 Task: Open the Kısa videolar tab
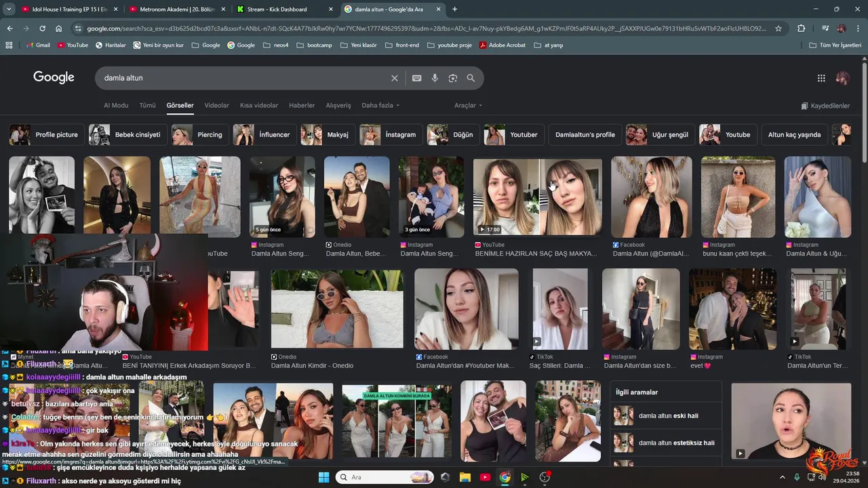[259, 106]
